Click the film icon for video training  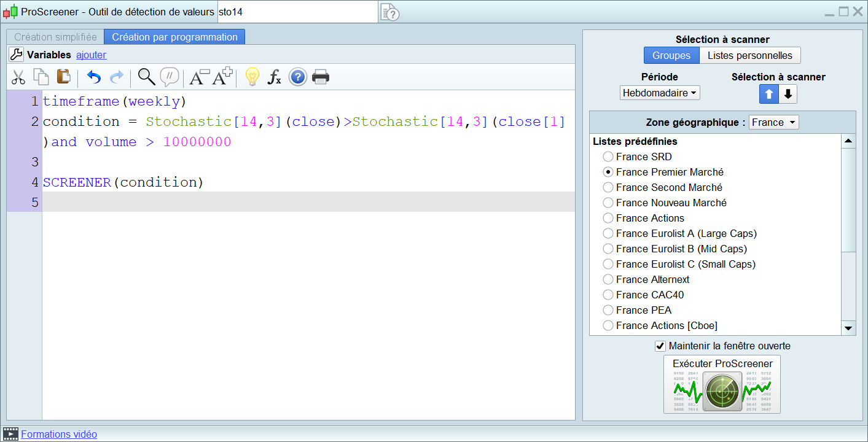click(10, 434)
